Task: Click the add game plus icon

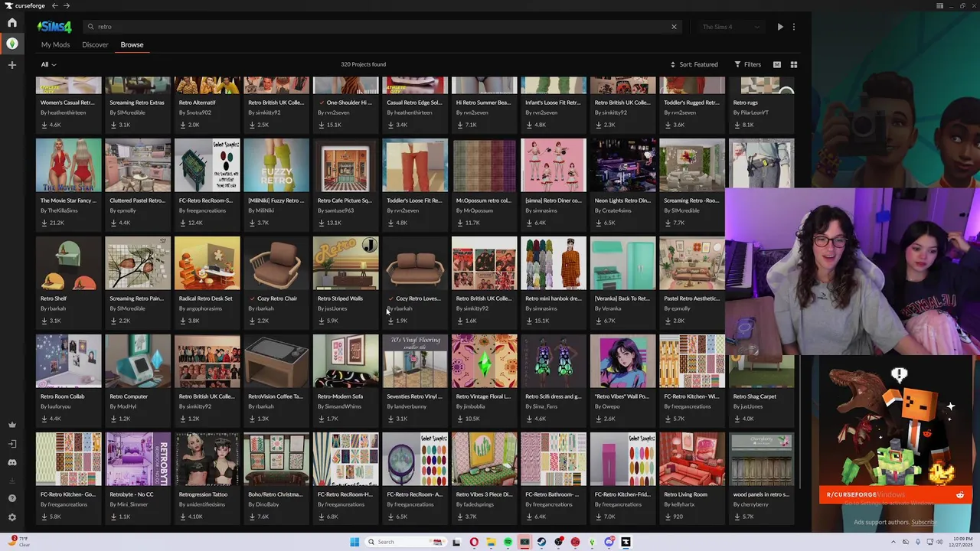Action: (12, 65)
